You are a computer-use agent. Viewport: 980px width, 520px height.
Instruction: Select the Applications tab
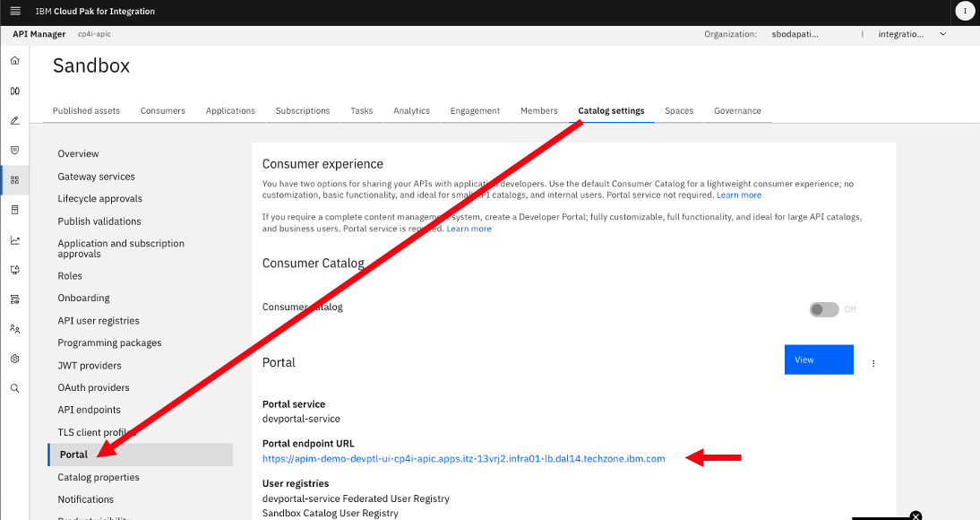coord(230,111)
